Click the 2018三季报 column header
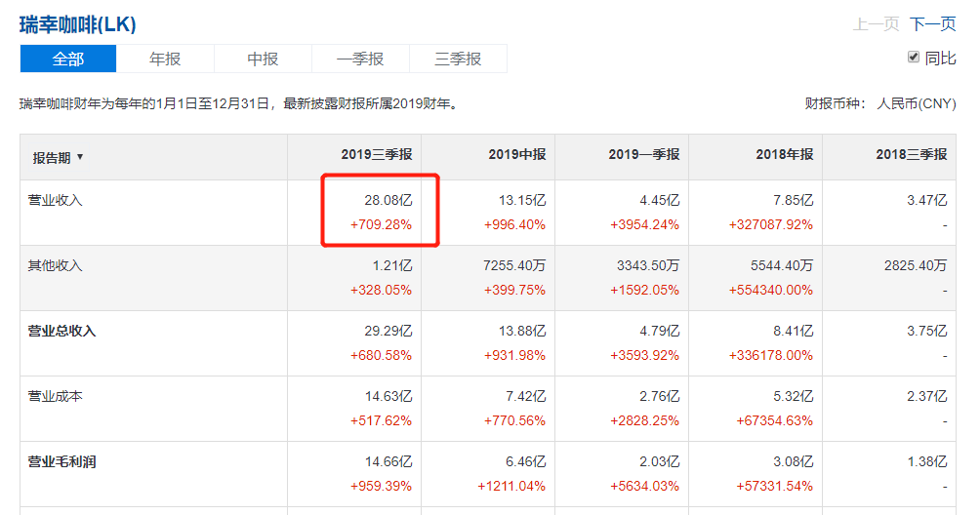 [x=912, y=154]
